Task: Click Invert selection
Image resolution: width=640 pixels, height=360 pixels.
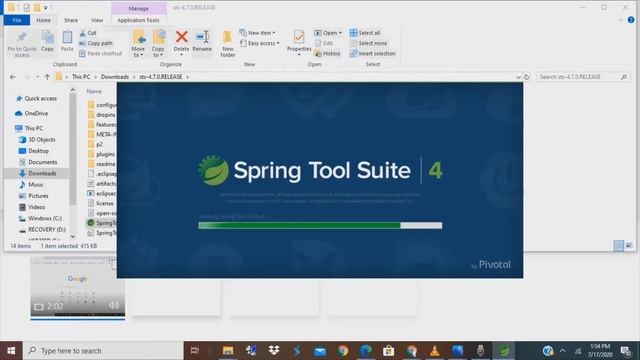Action: (x=373, y=53)
